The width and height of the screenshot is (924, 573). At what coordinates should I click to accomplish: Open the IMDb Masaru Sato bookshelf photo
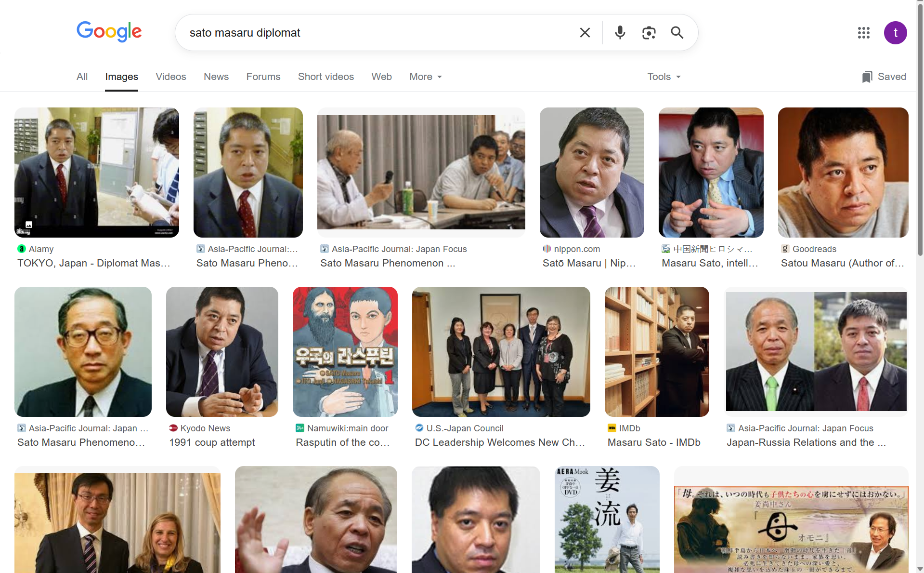(x=657, y=352)
